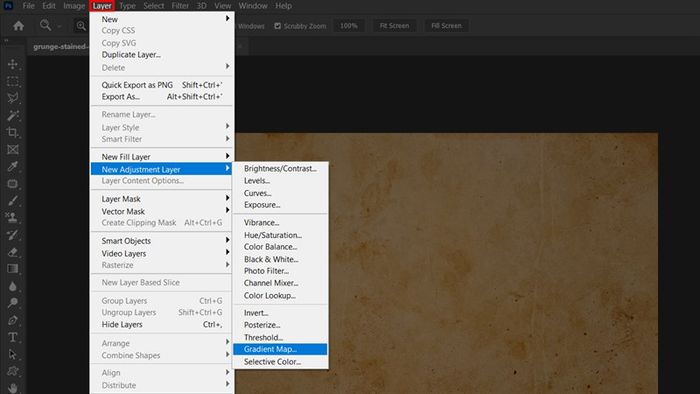The height and width of the screenshot is (394, 700).
Task: Choose Brightness/Contrast adjustment
Action: click(x=280, y=168)
